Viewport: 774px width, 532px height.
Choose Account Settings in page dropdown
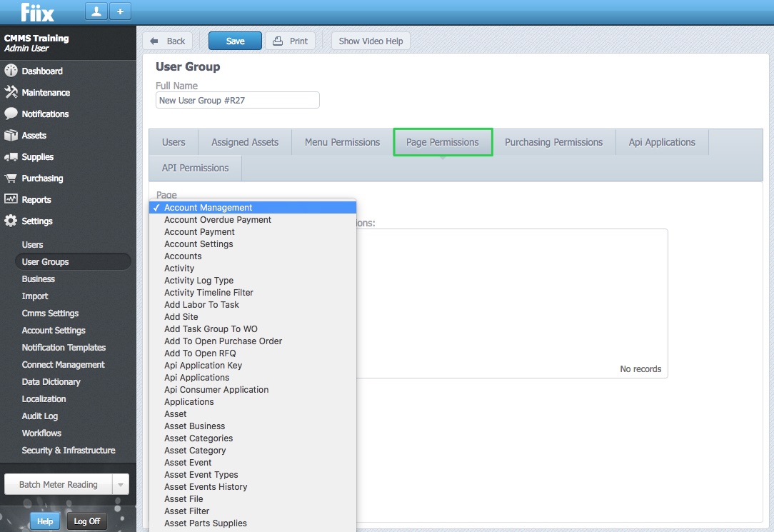(253, 244)
